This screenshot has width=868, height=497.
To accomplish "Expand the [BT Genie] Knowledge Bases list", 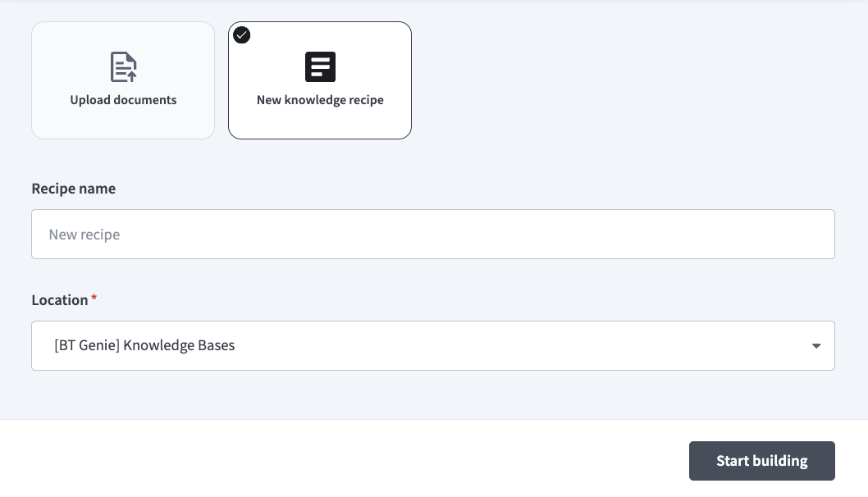I will [x=433, y=345].
